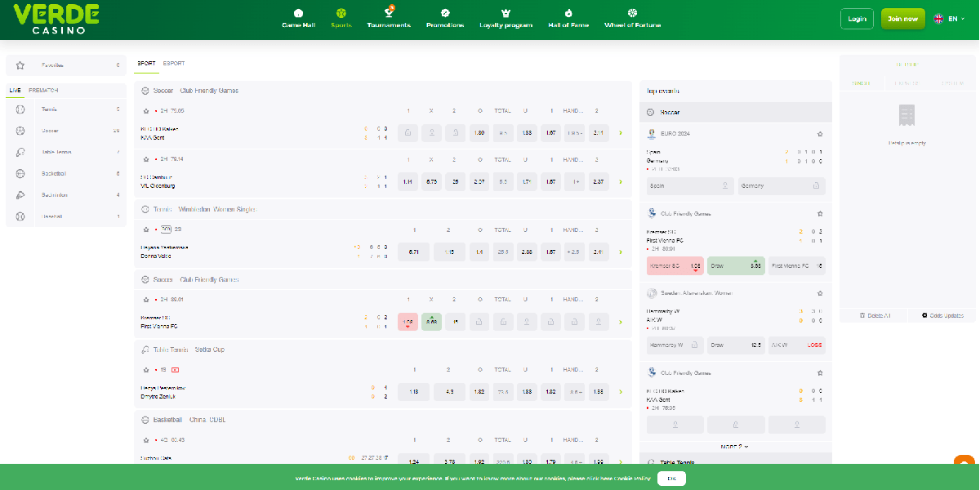Viewport: 980px width, 490px height.
Task: Expand more markets for KAA Gent match
Action: (x=621, y=133)
